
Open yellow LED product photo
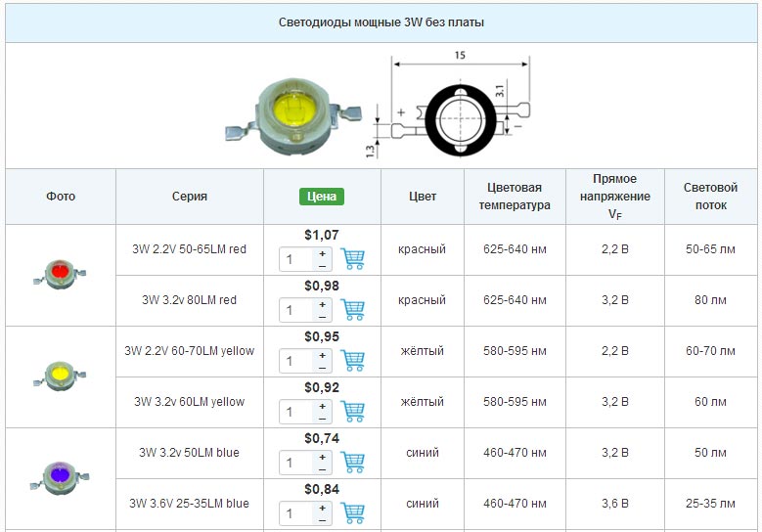click(60, 377)
